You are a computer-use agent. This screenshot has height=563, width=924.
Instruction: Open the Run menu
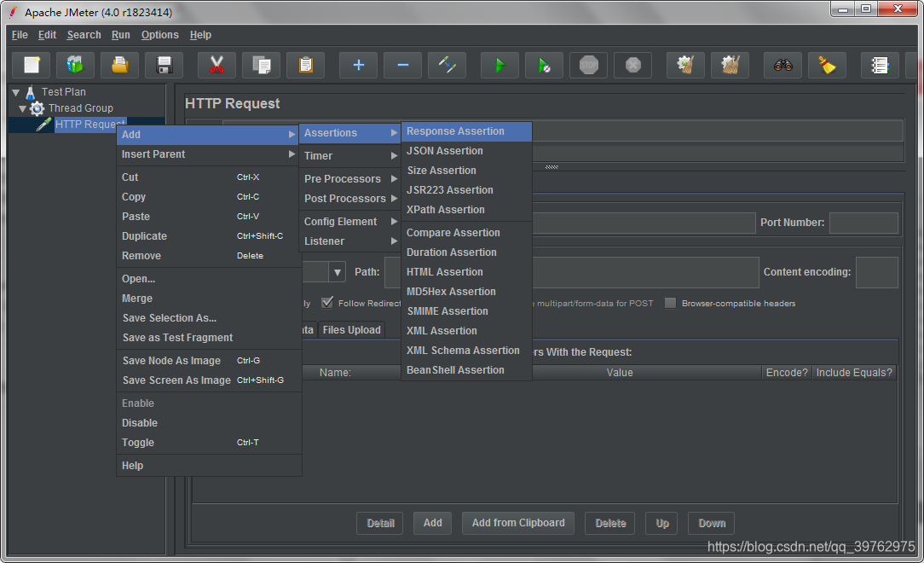[121, 35]
